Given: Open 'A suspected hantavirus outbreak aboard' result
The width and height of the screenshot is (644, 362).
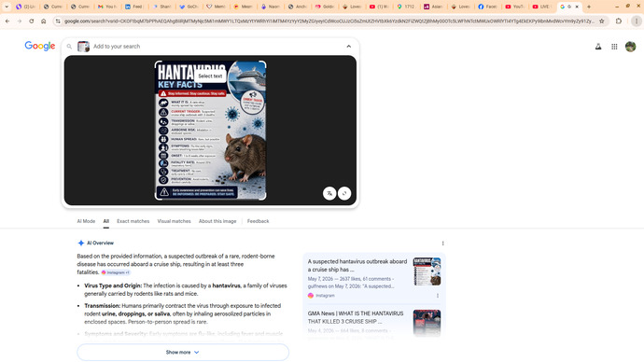Looking at the screenshot, I should 357,265.
